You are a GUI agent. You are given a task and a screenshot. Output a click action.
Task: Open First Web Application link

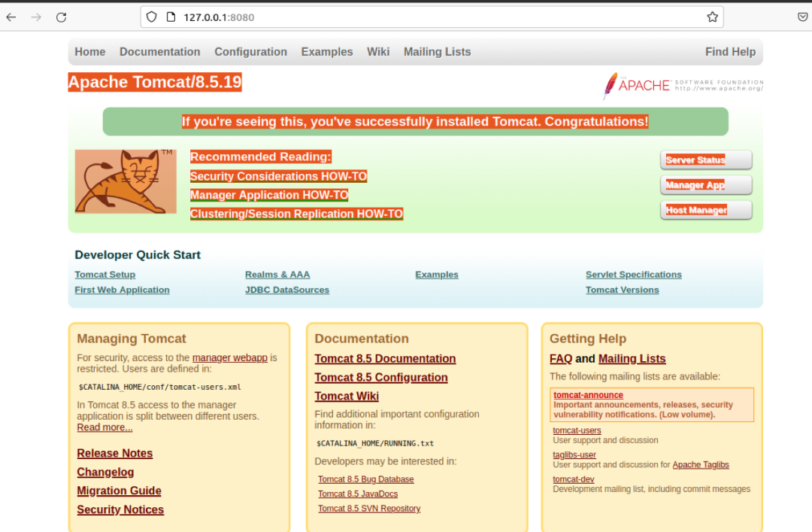tap(123, 290)
